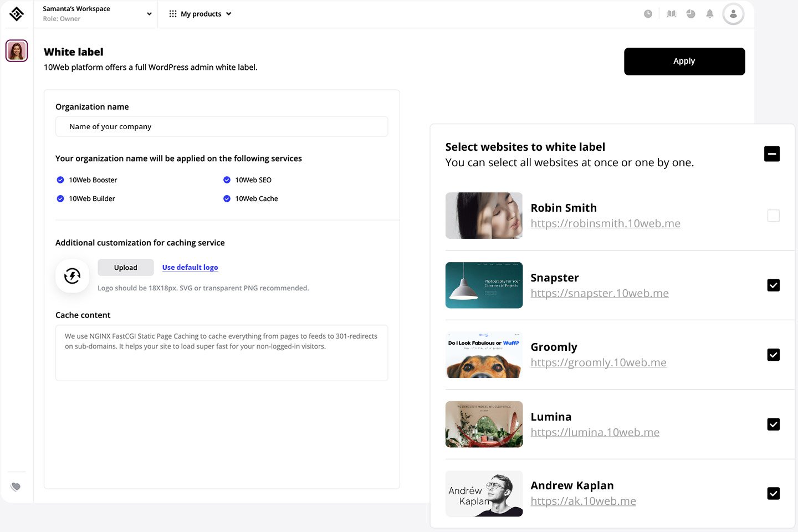Image resolution: width=798 pixels, height=532 pixels.
Task: Open the Groomly website thumbnail
Action: (x=484, y=355)
